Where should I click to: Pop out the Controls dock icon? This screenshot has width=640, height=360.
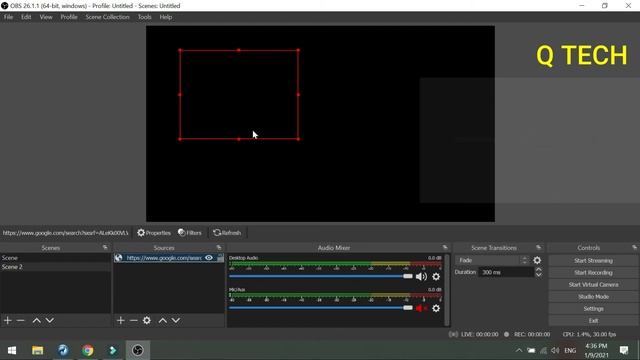coord(634,247)
